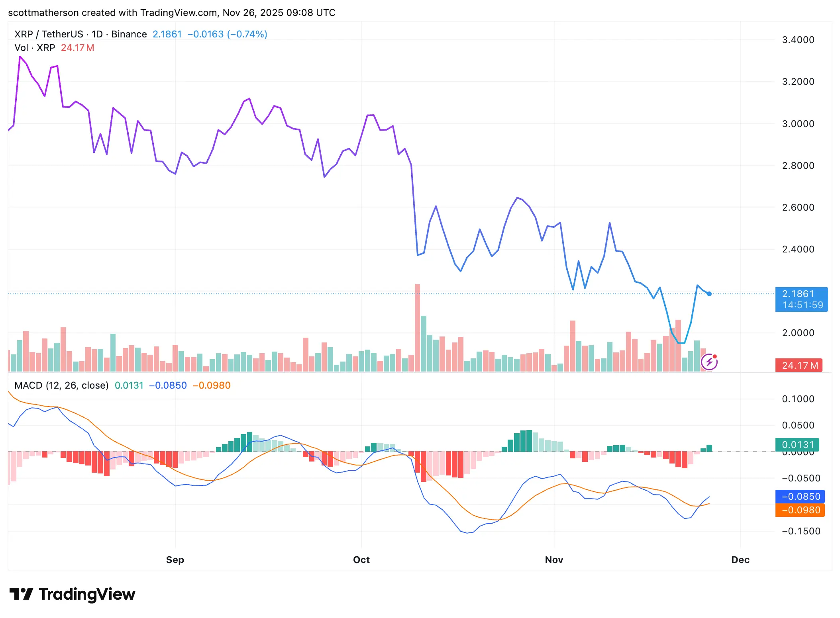Click the scottmatherson author link
This screenshot has width=840, height=618.
click(42, 12)
